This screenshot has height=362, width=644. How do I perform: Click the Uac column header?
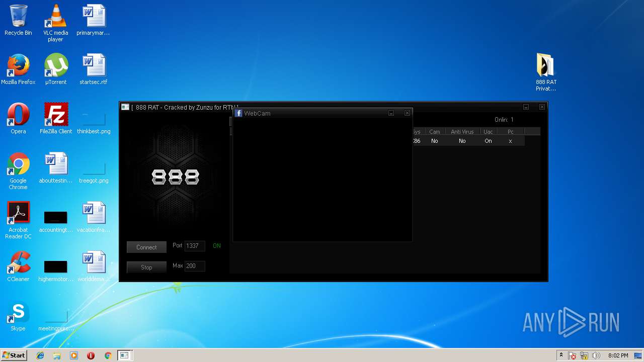488,132
